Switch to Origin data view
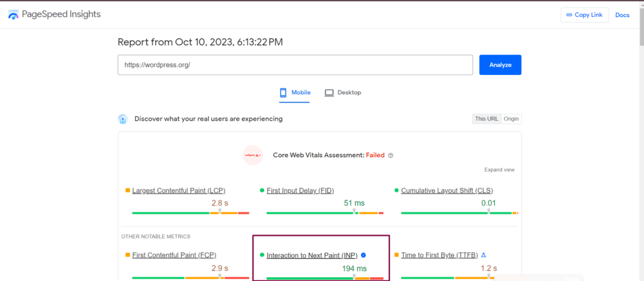Screen dimensions: 644x281 (x=511, y=119)
